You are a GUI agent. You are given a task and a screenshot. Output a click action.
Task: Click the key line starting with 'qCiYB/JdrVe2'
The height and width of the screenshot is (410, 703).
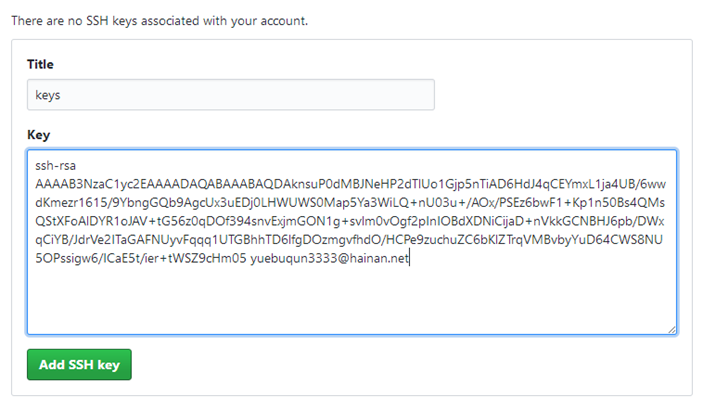[x=349, y=240]
